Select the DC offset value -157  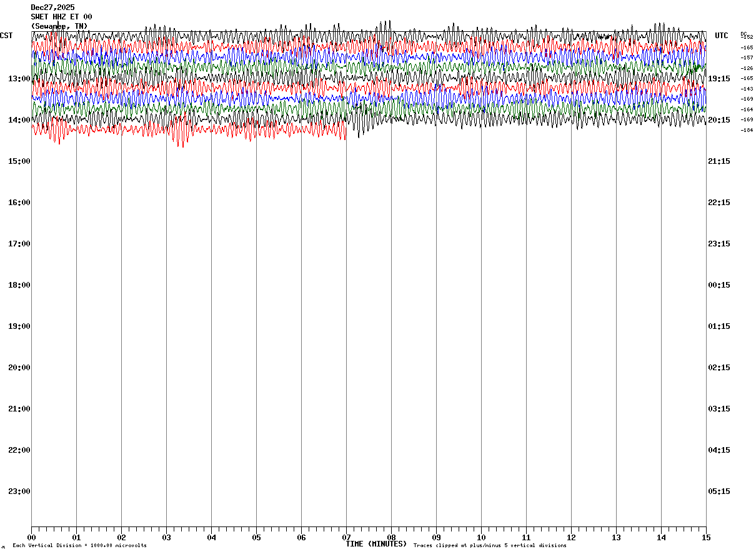point(747,58)
